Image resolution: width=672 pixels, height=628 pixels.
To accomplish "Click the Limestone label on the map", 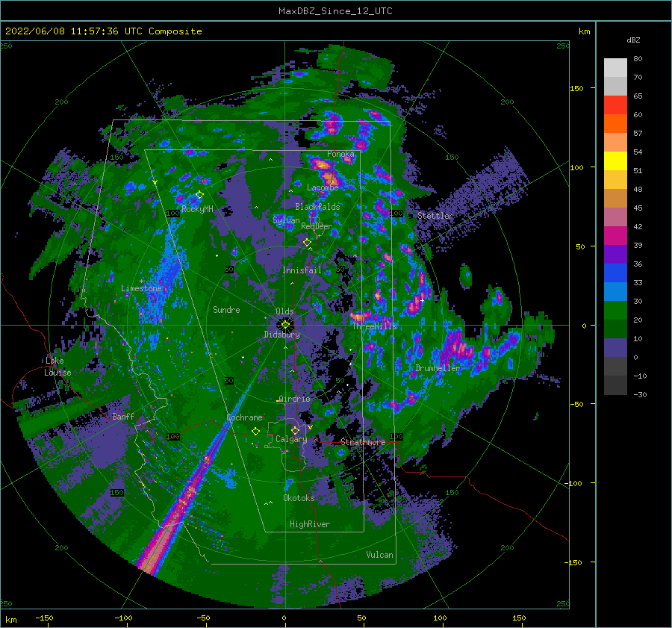I will [141, 288].
